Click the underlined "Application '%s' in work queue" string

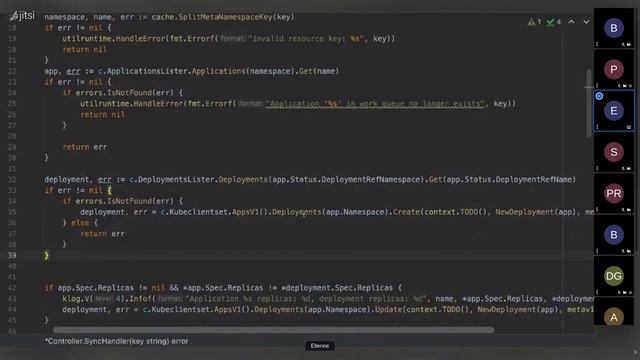coord(375,104)
